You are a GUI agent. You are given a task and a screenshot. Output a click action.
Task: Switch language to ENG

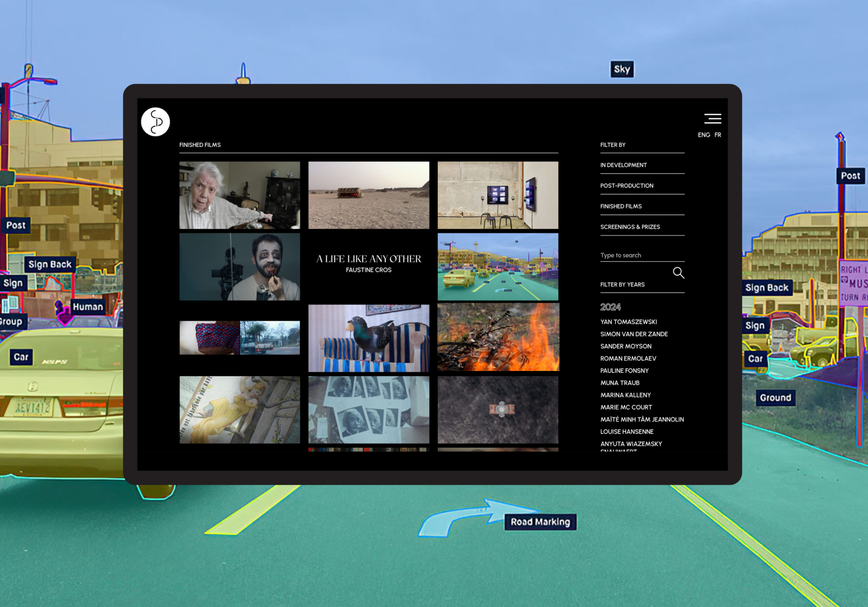(704, 135)
